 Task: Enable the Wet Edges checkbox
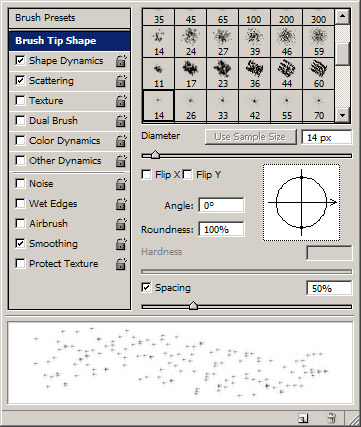click(x=20, y=203)
